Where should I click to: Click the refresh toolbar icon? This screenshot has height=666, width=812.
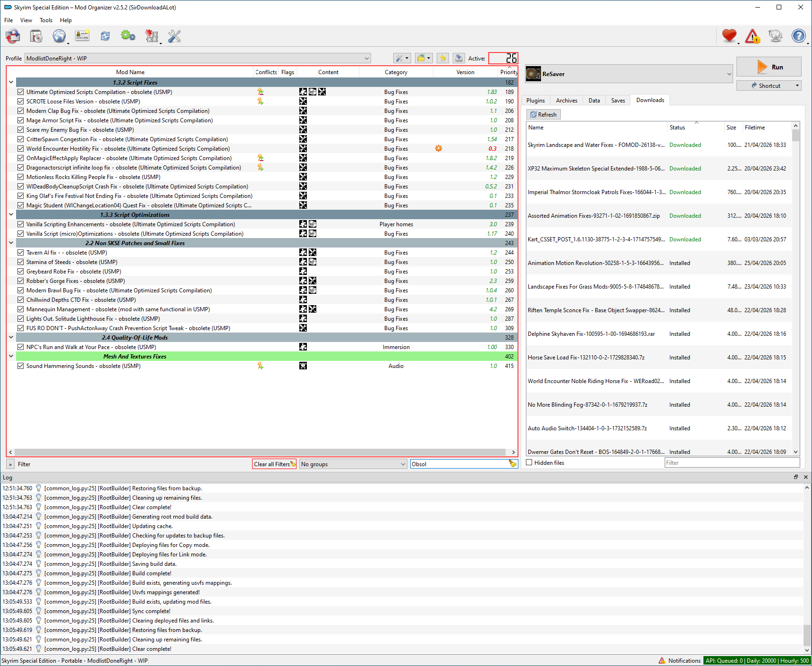coord(105,36)
